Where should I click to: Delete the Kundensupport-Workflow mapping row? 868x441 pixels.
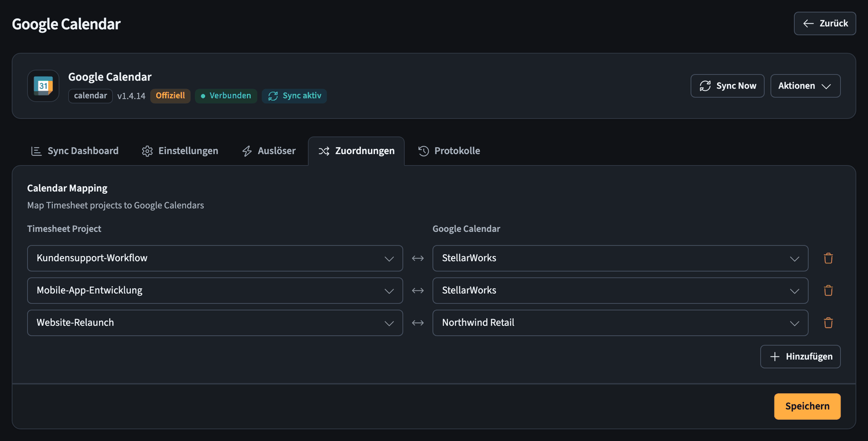[x=828, y=259]
